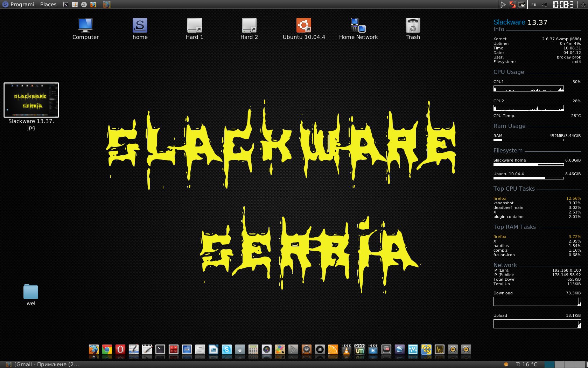Launch VLC media player from the dock

pyautogui.click(x=346, y=350)
